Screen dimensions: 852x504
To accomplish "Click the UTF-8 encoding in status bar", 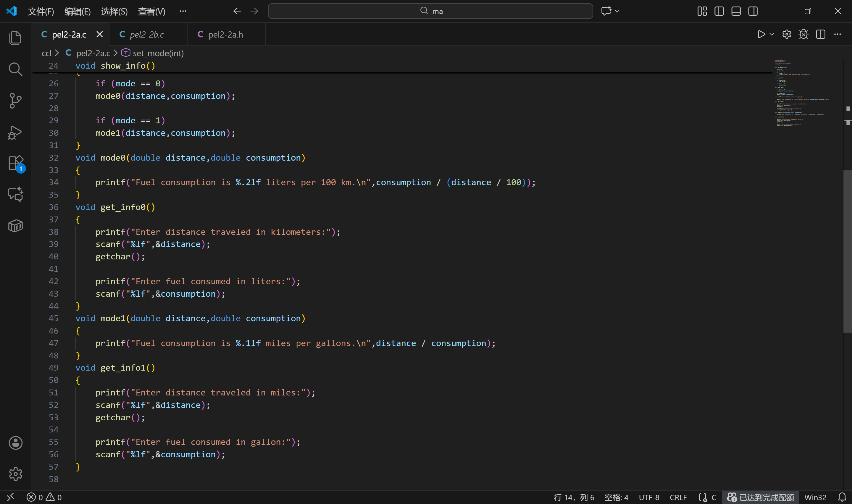I will (x=648, y=497).
